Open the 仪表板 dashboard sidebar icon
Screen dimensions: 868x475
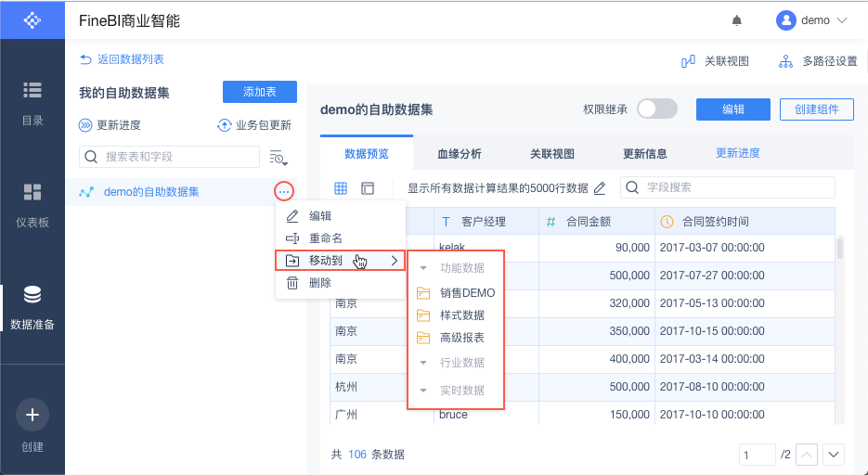click(32, 192)
